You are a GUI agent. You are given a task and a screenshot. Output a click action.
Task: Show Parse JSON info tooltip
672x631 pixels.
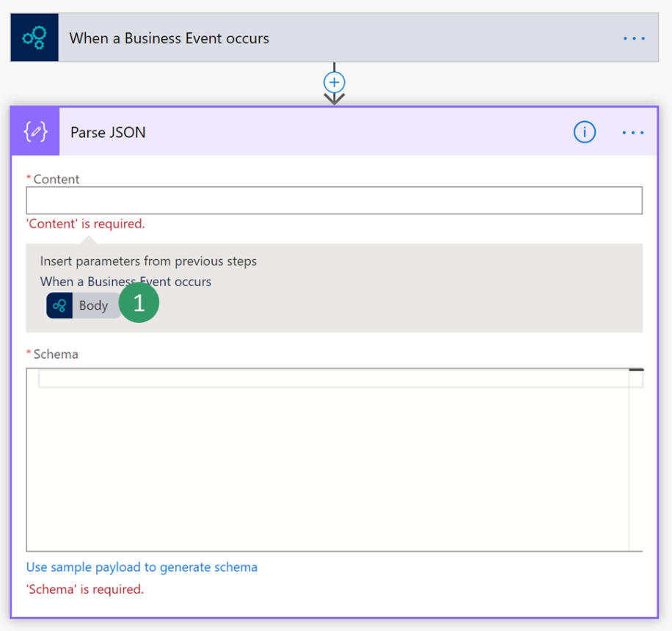tap(585, 132)
